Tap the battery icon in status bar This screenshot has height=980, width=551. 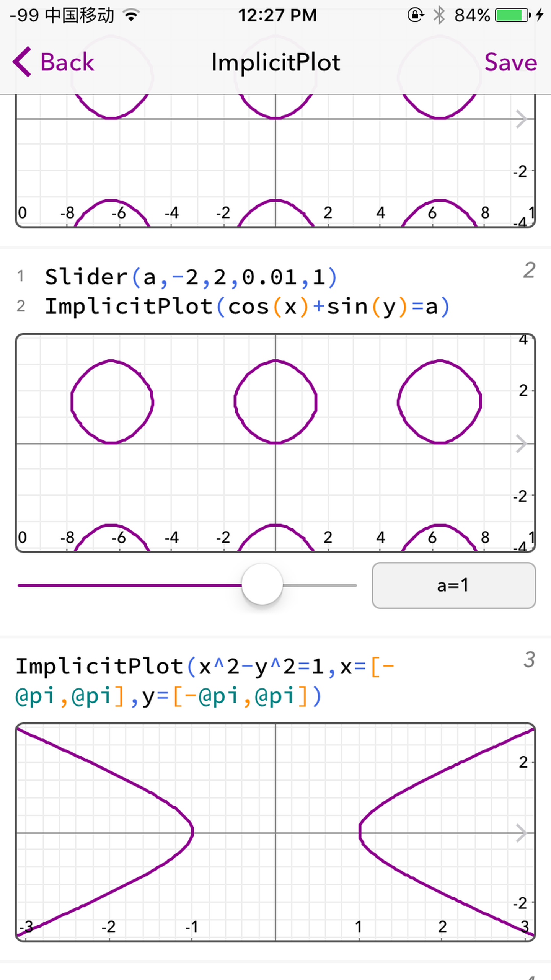click(513, 15)
